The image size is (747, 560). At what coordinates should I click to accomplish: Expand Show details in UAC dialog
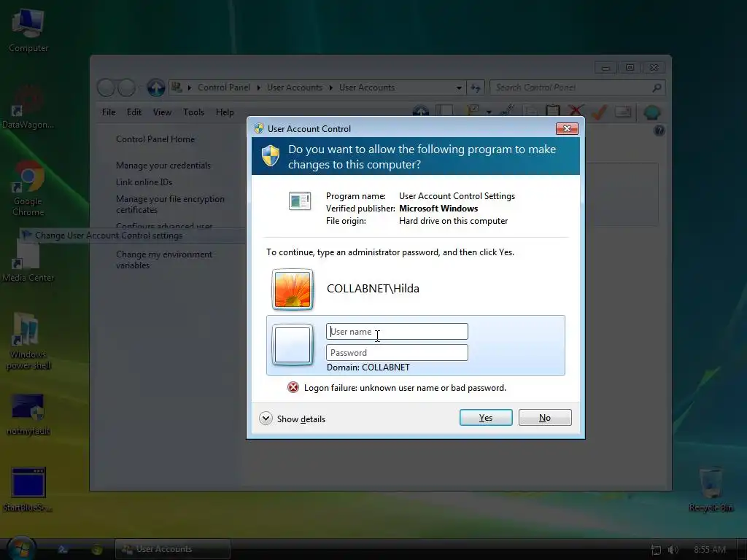click(293, 419)
